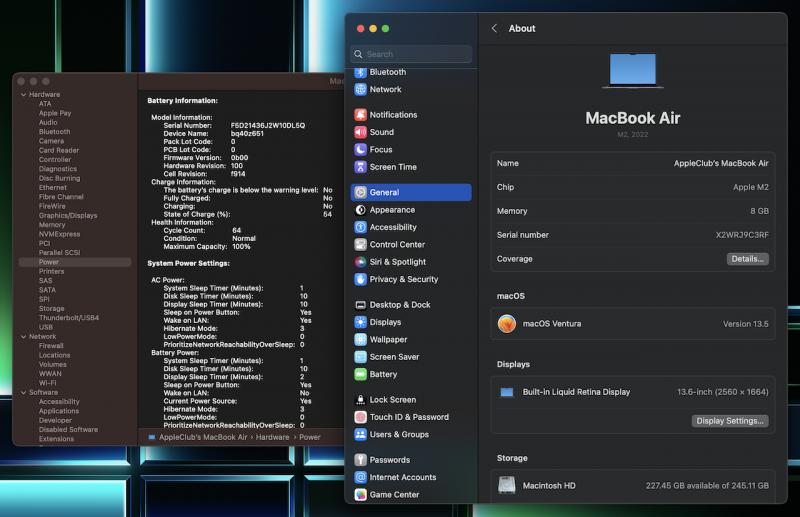The width and height of the screenshot is (800, 517).
Task: Collapse the Network tree section
Action: coord(23,337)
